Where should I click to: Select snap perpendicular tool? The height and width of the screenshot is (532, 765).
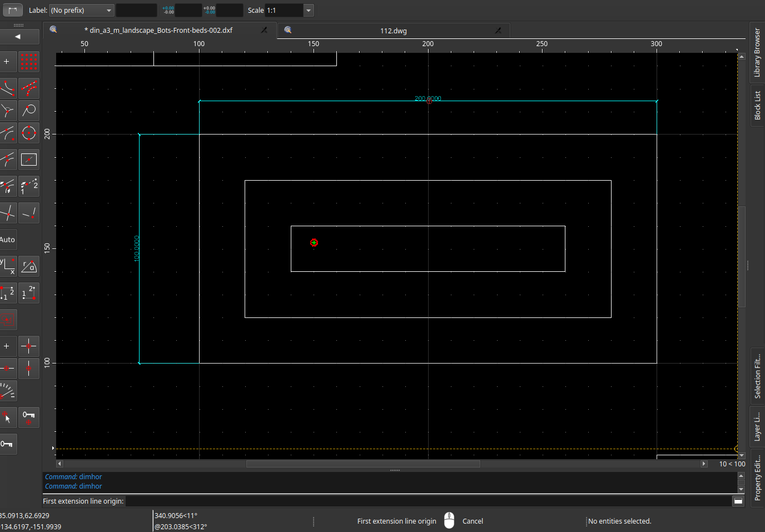tap(7, 111)
